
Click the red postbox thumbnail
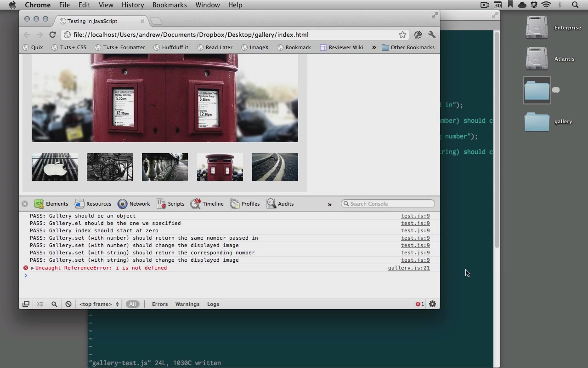(220, 167)
